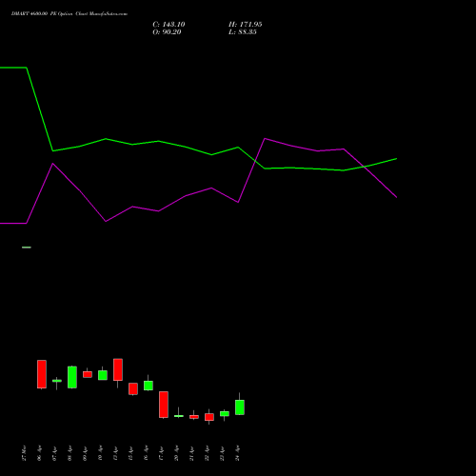Click the green candlestick for 24 Apr

coord(240,407)
